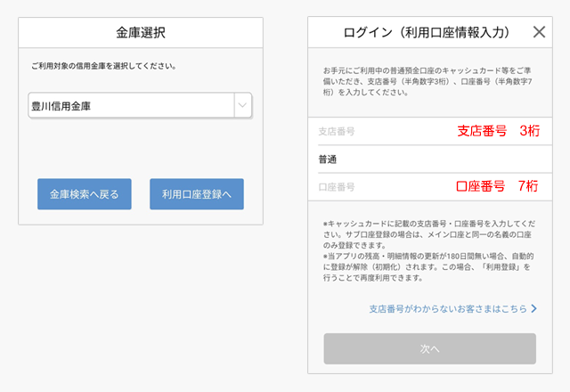Click the ※キャッシュカードに記載の支店番号 note text
The width and height of the screenshot is (570, 392).
tap(429, 234)
